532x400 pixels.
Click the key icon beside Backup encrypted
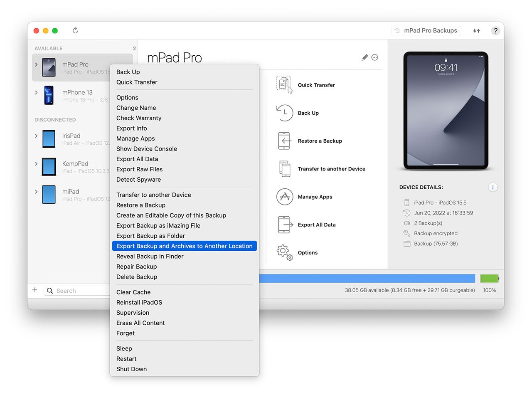click(407, 234)
